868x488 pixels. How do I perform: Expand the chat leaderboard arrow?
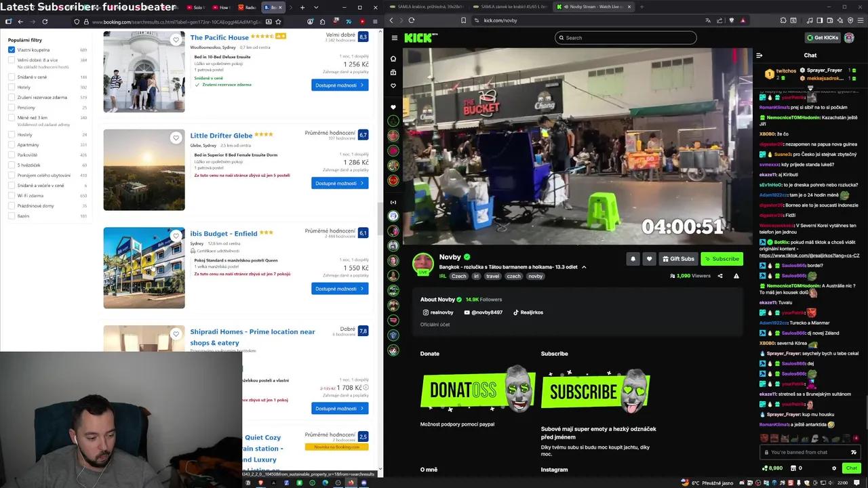coord(810,88)
